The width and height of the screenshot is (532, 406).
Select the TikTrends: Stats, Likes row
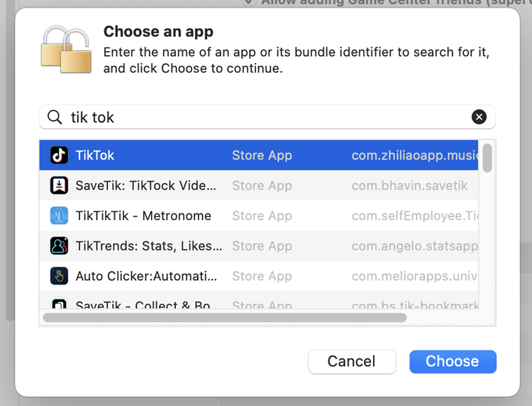[x=259, y=246]
